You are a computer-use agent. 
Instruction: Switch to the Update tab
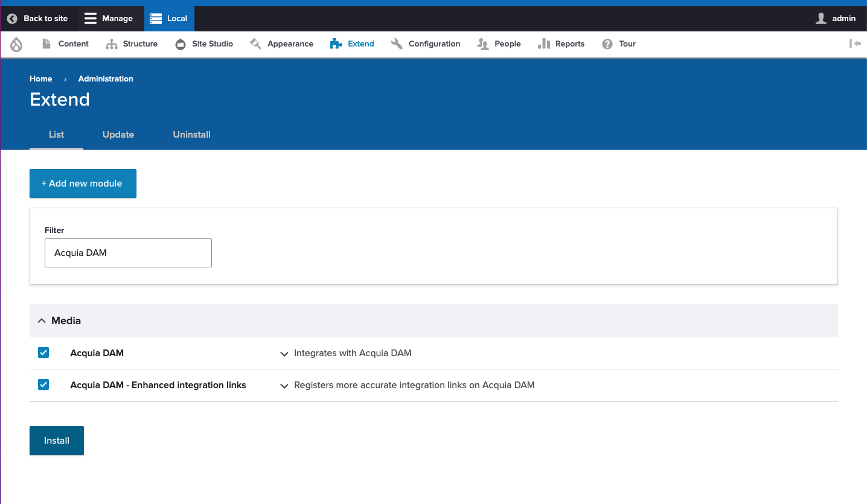tap(118, 135)
